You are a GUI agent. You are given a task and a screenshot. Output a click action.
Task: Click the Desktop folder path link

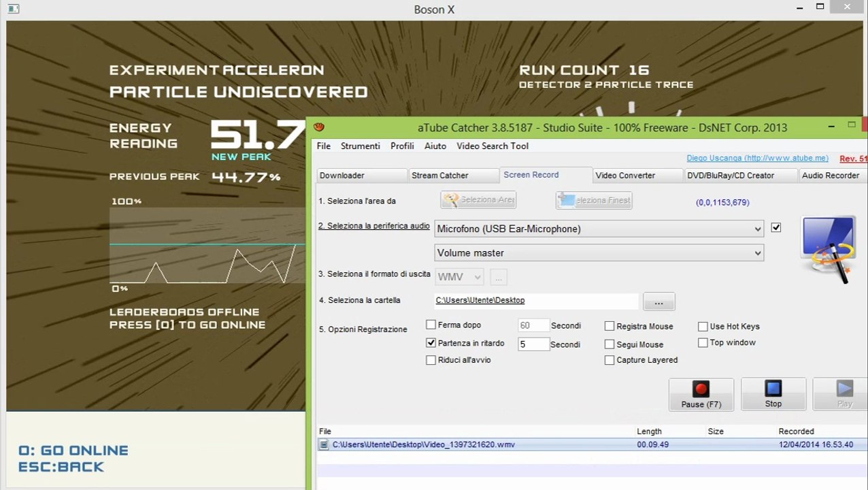(480, 300)
